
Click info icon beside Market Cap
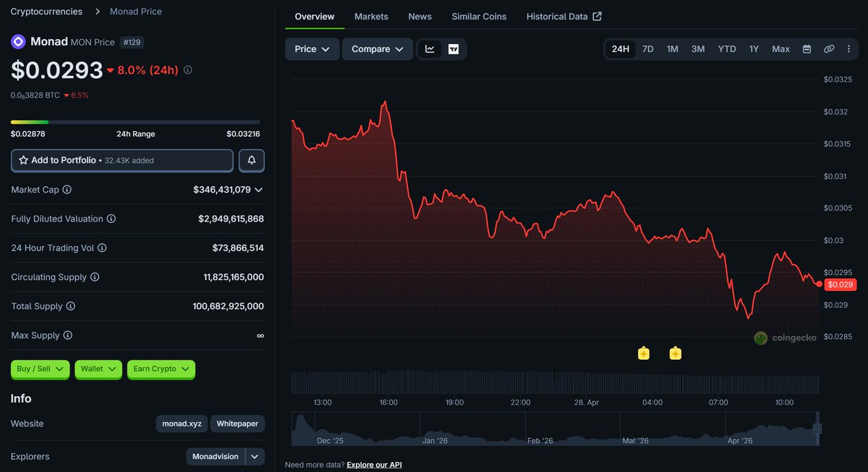click(x=67, y=190)
